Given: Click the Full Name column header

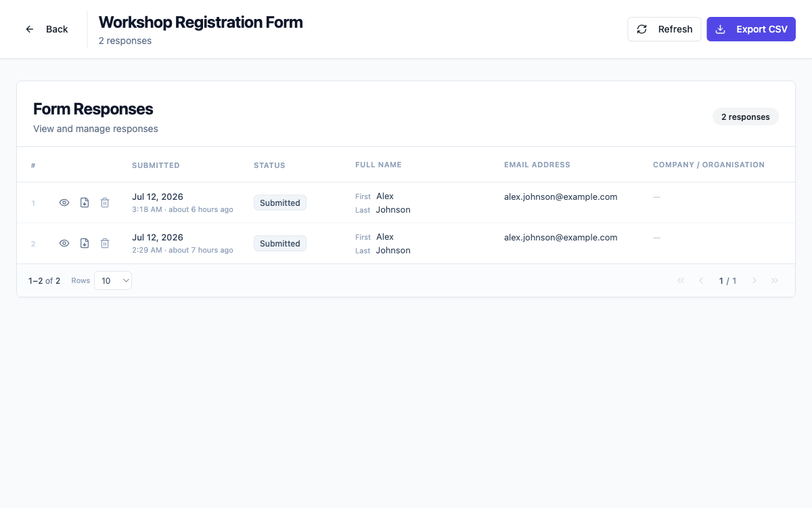Looking at the screenshot, I should point(378,165).
